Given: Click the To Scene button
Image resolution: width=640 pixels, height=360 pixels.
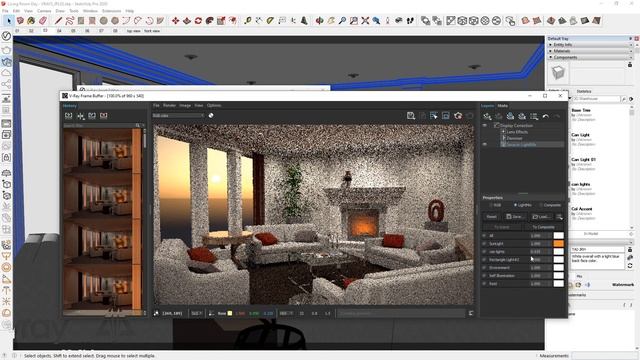Looking at the screenshot, I should pyautogui.click(x=502, y=227).
